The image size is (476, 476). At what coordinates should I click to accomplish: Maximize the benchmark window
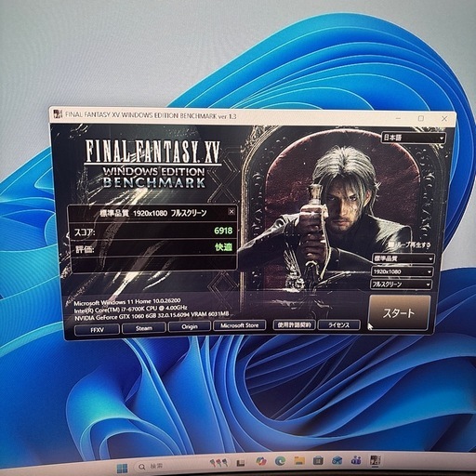[421, 118]
